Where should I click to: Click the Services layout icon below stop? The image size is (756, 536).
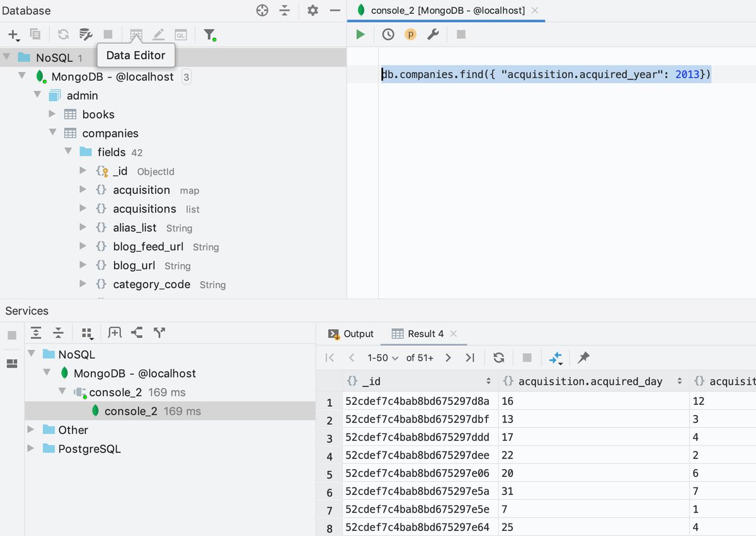tap(12, 363)
